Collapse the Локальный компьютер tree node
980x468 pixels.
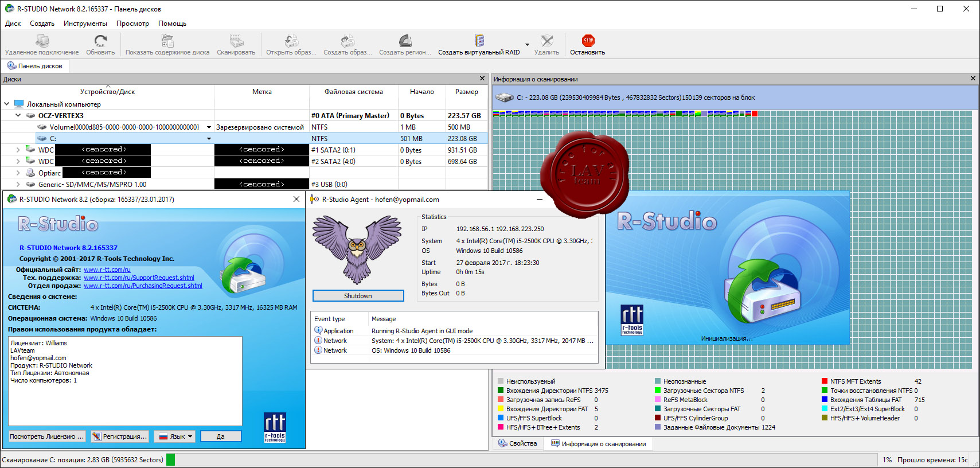pyautogui.click(x=7, y=104)
